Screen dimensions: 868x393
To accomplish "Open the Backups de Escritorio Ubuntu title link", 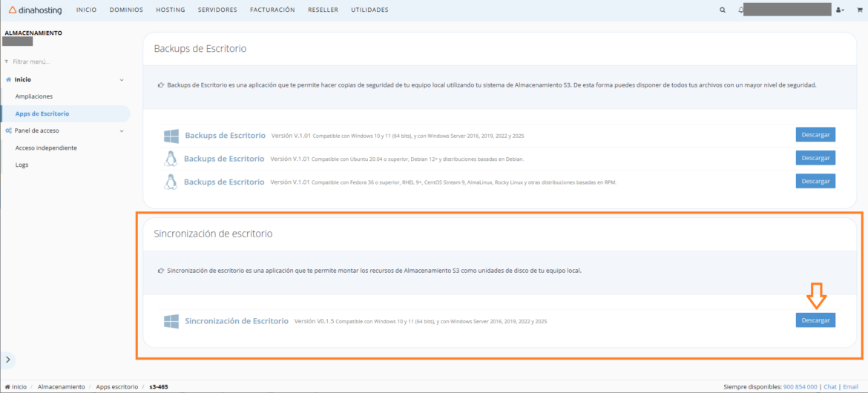I will (x=224, y=158).
